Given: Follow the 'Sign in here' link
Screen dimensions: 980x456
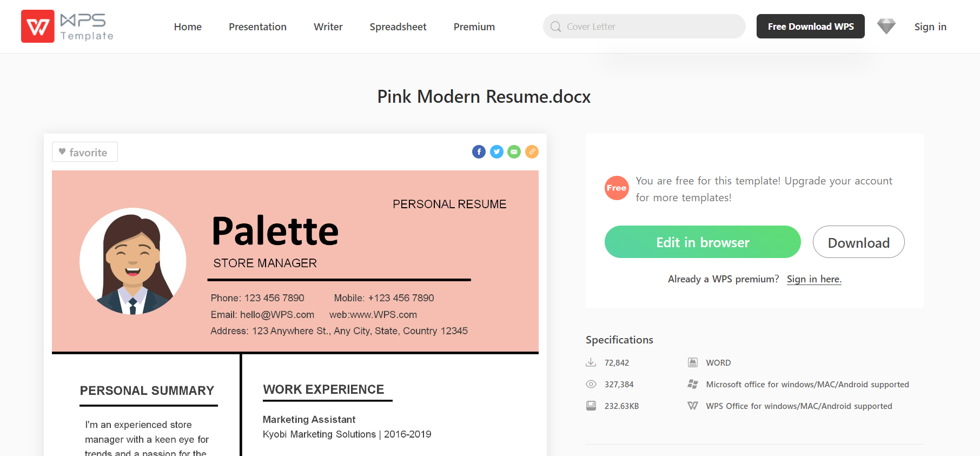Looking at the screenshot, I should [814, 279].
